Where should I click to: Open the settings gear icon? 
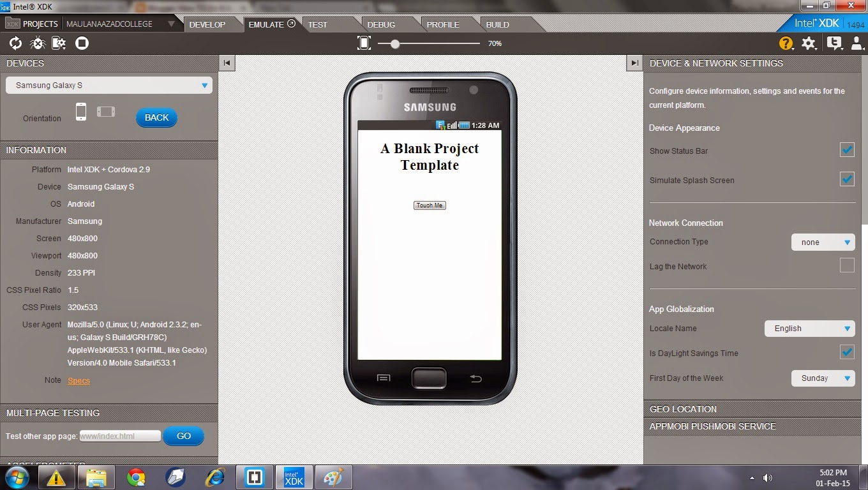pos(809,43)
